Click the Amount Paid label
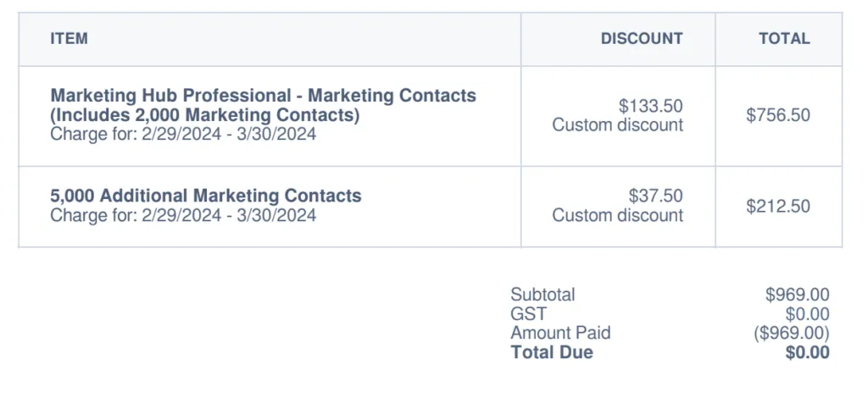 [560, 333]
